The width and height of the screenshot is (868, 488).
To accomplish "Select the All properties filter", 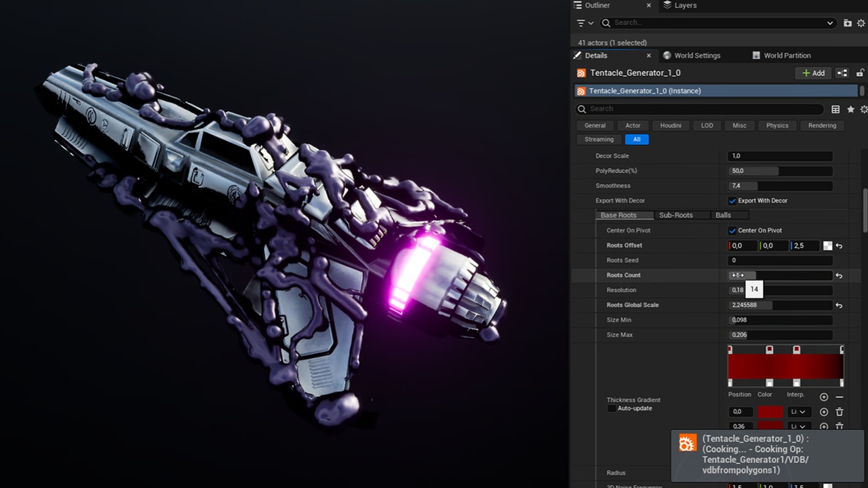I will pyautogui.click(x=637, y=140).
